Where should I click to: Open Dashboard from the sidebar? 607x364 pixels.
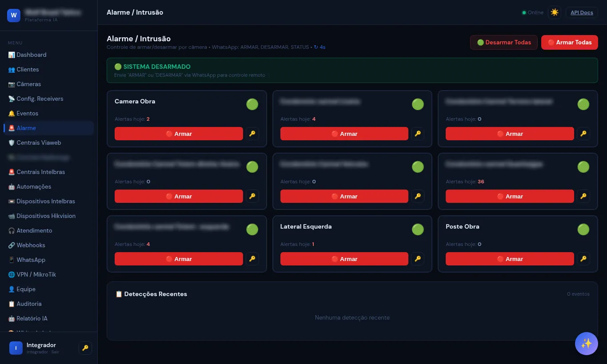tap(48, 55)
